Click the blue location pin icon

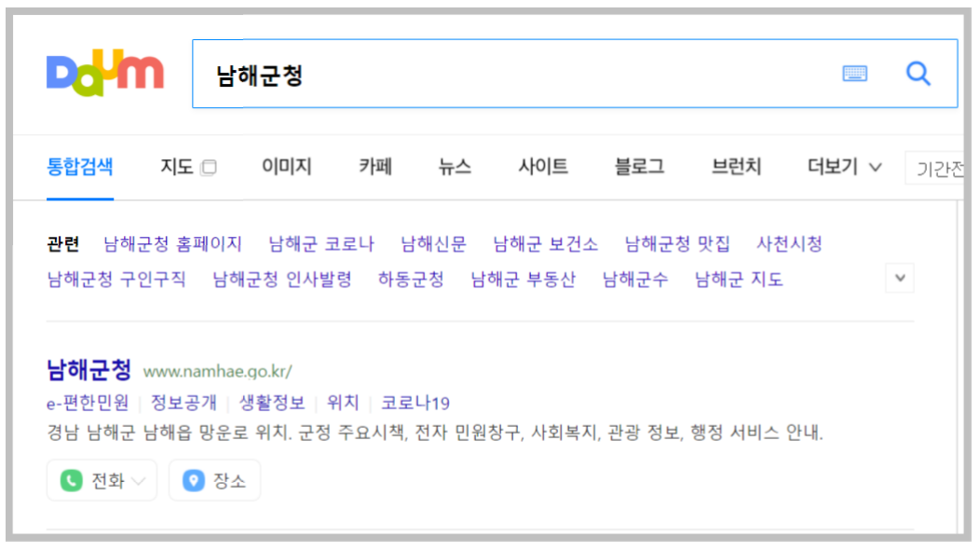pos(193,480)
